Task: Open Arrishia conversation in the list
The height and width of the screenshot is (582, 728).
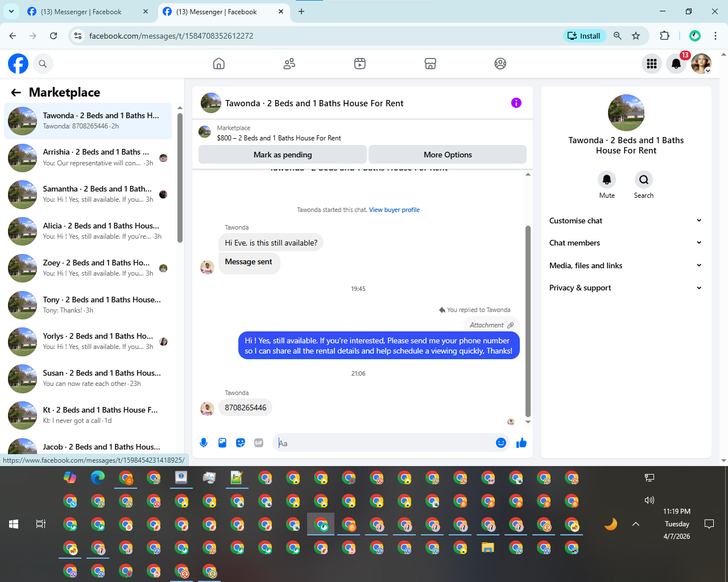Action: tap(88, 157)
